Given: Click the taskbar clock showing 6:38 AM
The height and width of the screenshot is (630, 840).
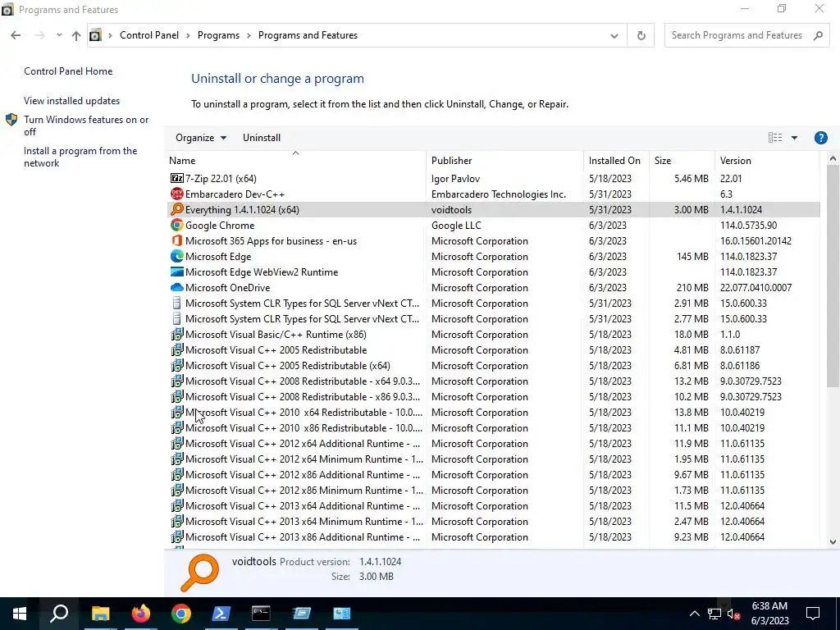Looking at the screenshot, I should point(769,614).
